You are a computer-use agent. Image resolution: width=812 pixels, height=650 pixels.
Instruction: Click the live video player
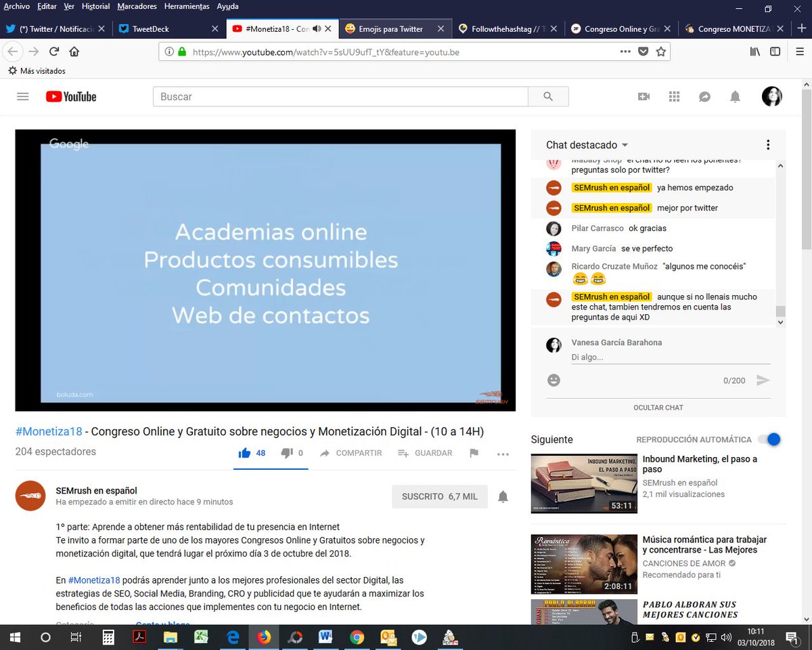pyautogui.click(x=265, y=270)
